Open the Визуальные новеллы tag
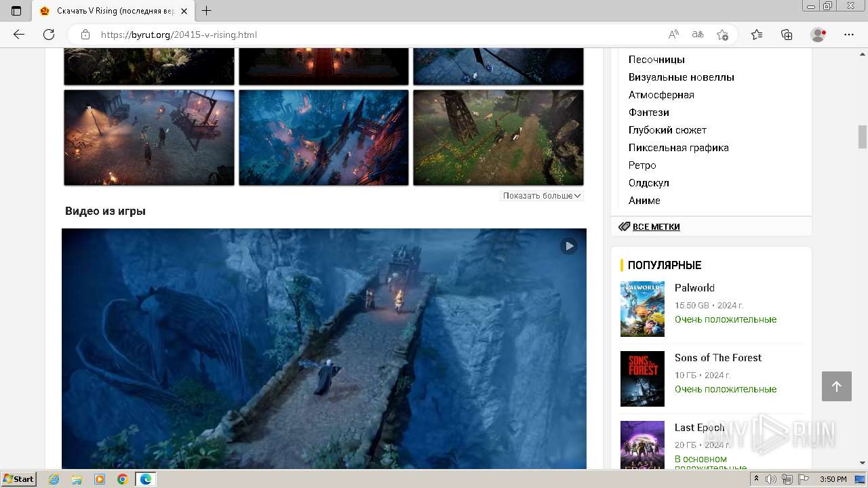868x488 pixels. point(682,77)
